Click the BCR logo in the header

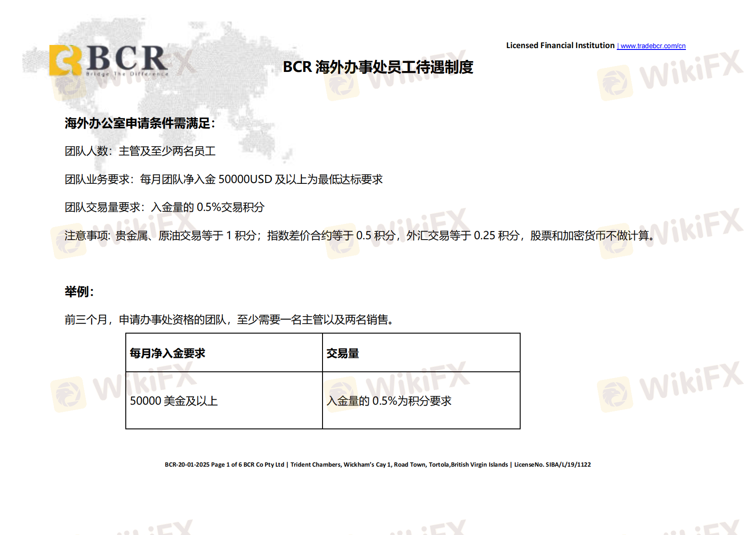(x=109, y=60)
